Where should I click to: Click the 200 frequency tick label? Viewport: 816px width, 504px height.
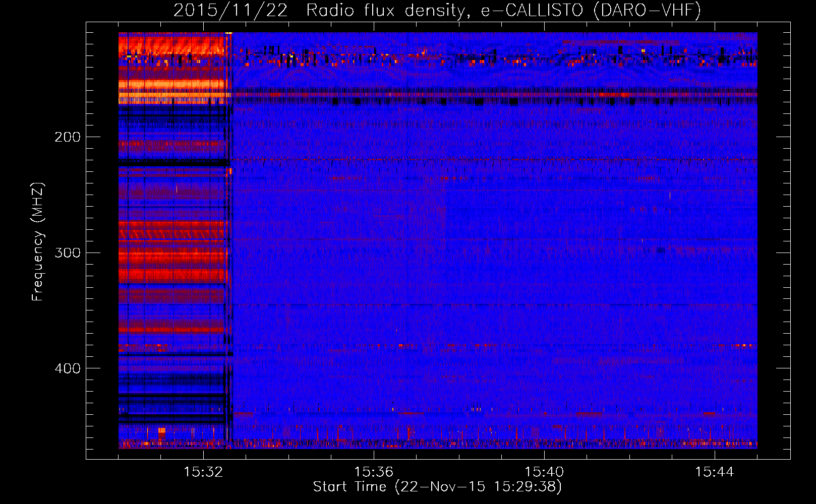(x=68, y=137)
